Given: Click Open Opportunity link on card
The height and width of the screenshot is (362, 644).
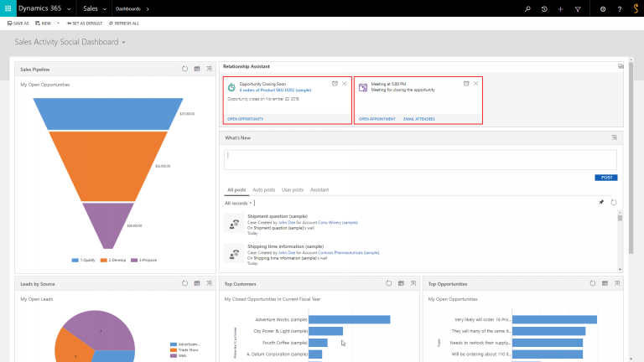Looking at the screenshot, I should coord(245,119).
